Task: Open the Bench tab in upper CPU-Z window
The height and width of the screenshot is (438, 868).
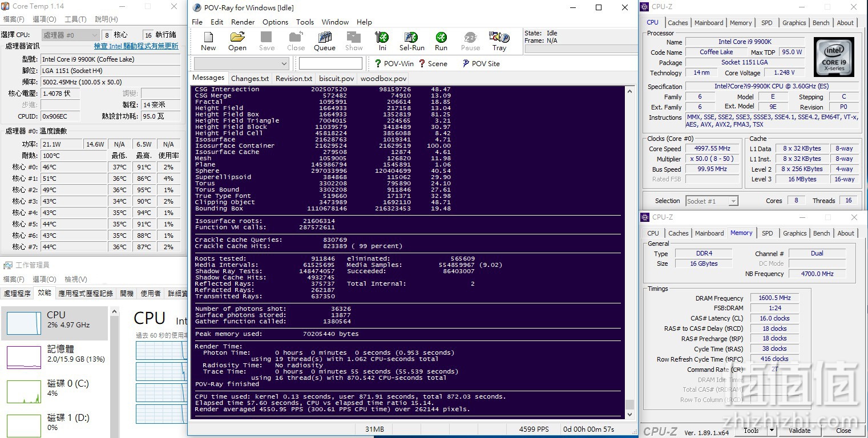Action: click(821, 23)
